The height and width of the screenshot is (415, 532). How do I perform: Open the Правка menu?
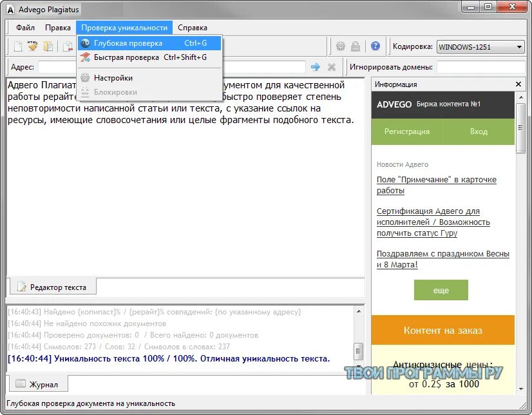tap(58, 28)
